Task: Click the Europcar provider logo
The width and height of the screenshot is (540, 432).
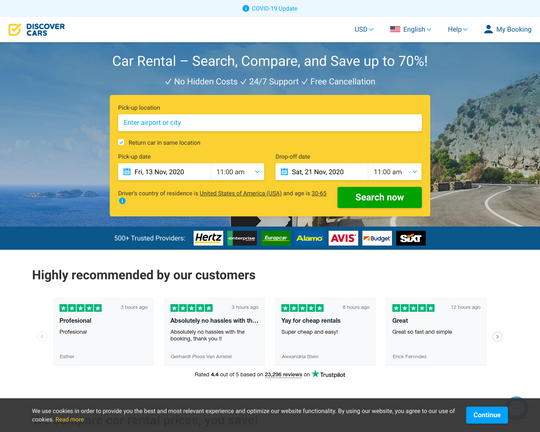Action: tap(276, 238)
